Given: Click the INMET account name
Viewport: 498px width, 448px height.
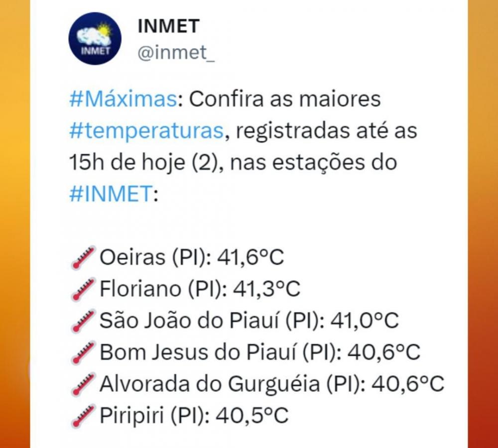Looking at the screenshot, I should pos(168,26).
